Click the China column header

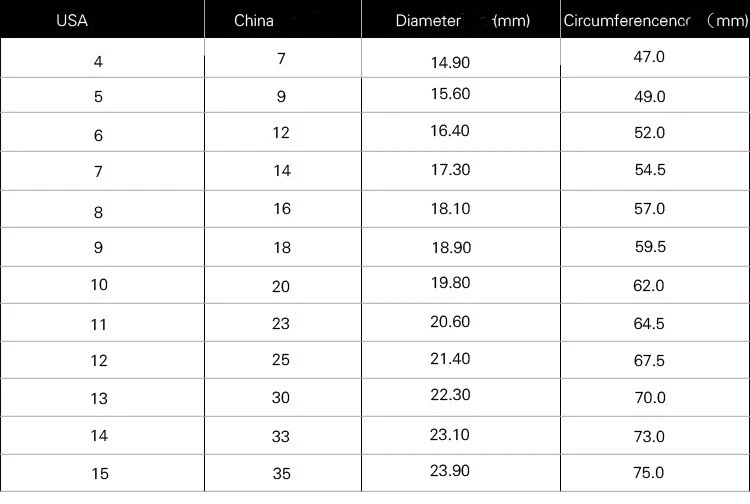click(x=254, y=20)
